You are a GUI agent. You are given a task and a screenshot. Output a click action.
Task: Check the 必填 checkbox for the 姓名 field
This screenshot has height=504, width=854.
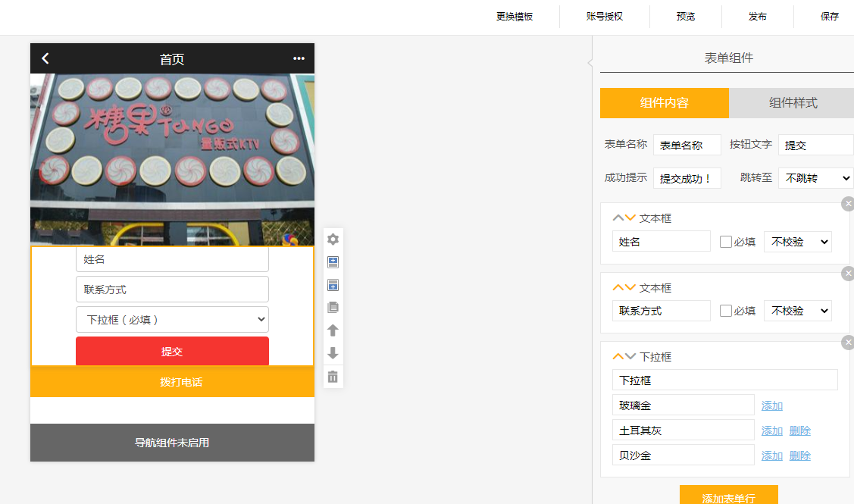[x=726, y=242]
